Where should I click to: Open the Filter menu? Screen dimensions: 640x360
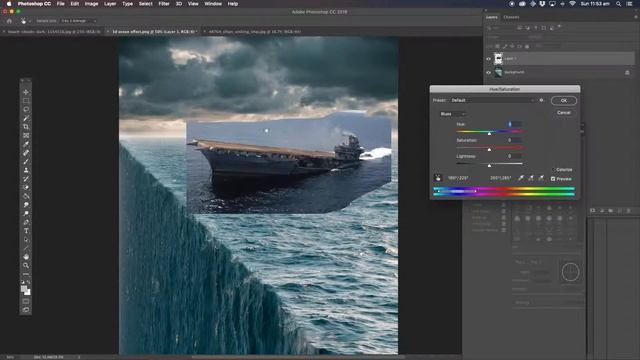(x=164, y=4)
